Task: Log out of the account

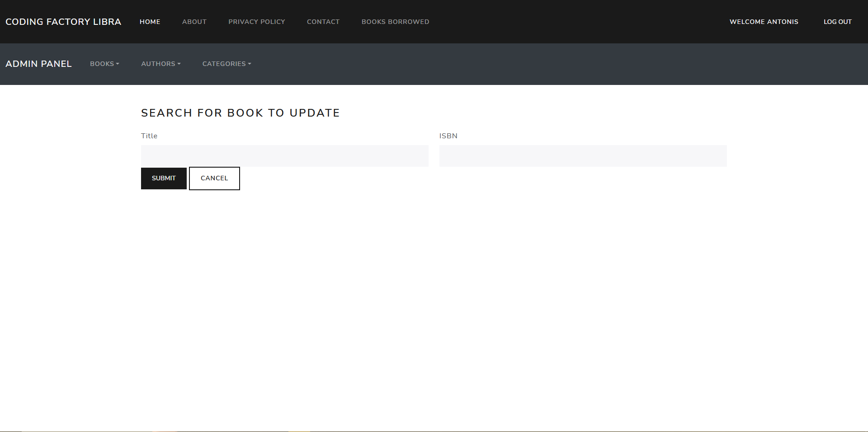Action: coord(837,22)
